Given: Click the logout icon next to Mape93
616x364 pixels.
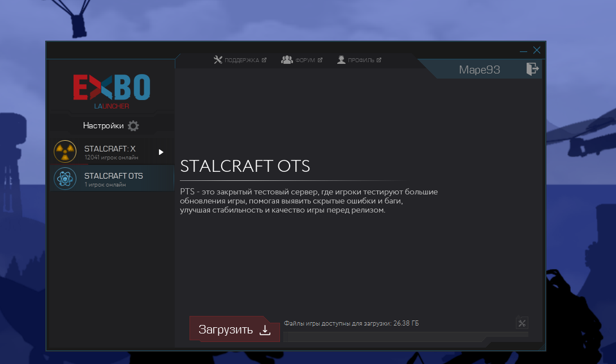Looking at the screenshot, I should click(x=532, y=69).
